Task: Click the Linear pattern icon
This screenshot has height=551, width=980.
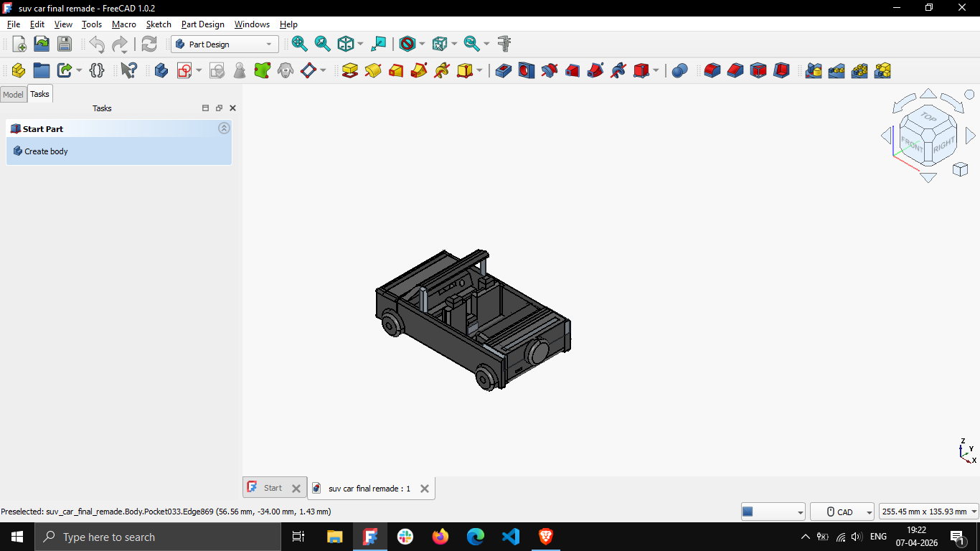Action: pyautogui.click(x=837, y=70)
